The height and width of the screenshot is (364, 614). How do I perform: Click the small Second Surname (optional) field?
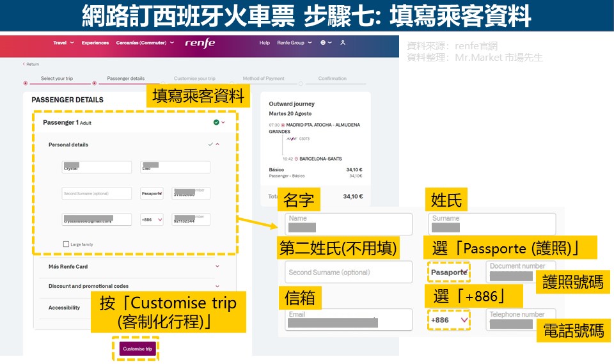pyautogui.click(x=97, y=193)
